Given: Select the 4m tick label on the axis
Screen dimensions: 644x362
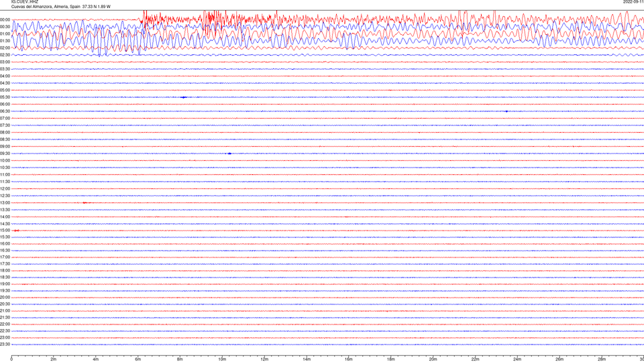Looking at the screenshot, I should (96, 359).
